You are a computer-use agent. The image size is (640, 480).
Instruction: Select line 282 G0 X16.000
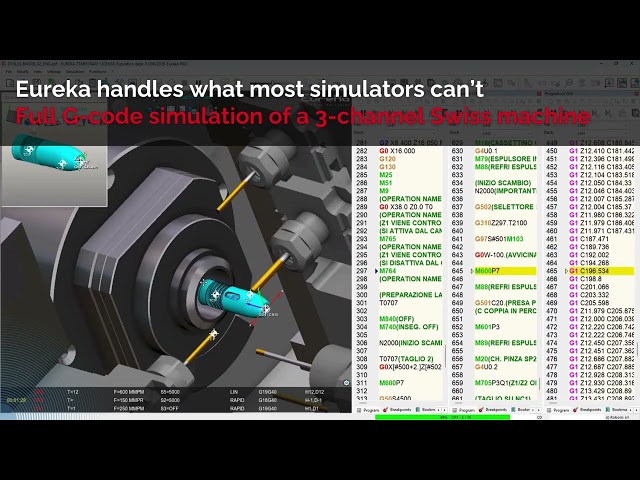click(397, 151)
